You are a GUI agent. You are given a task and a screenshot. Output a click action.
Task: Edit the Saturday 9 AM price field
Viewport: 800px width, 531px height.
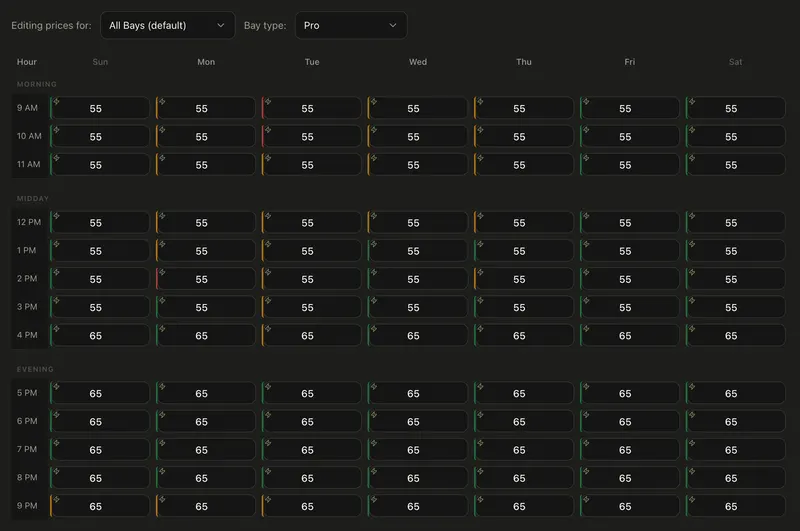[735, 108]
